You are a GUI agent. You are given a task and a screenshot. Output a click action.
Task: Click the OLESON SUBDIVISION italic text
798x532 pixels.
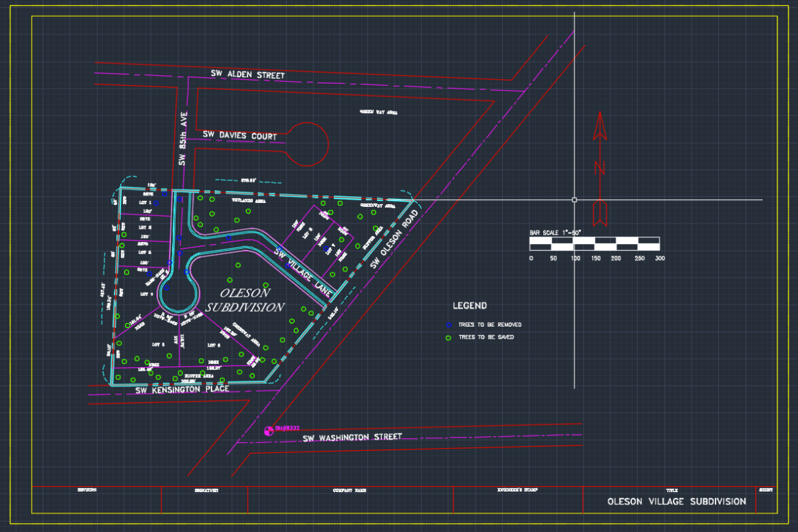click(245, 300)
